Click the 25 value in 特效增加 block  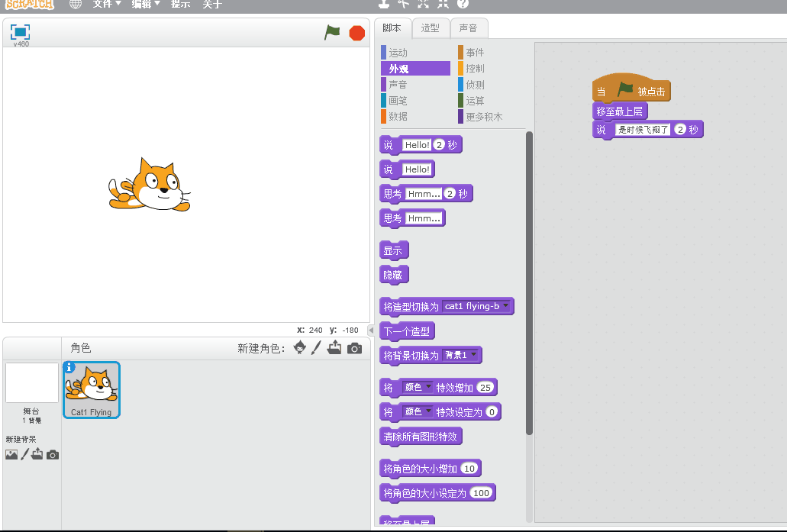pos(485,388)
